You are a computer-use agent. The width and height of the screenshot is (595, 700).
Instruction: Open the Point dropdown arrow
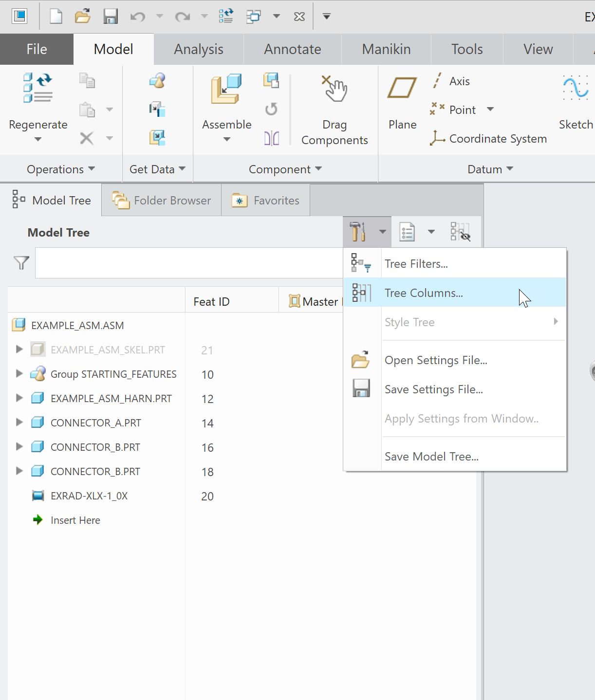[491, 110]
